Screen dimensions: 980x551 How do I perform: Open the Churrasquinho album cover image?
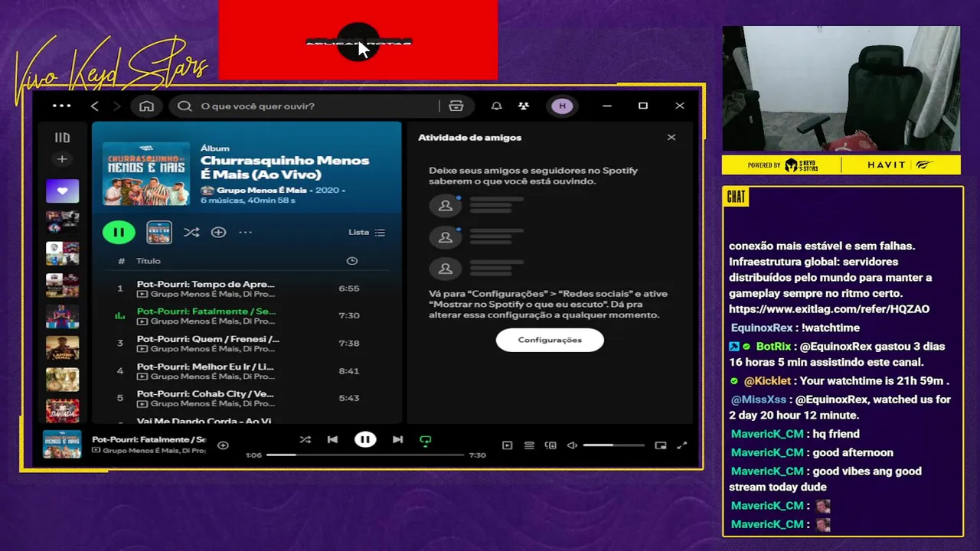146,173
